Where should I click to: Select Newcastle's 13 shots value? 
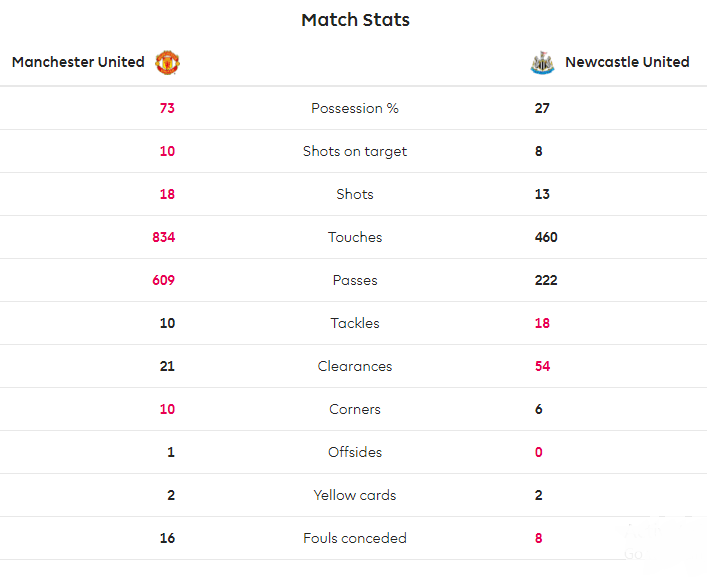click(542, 194)
